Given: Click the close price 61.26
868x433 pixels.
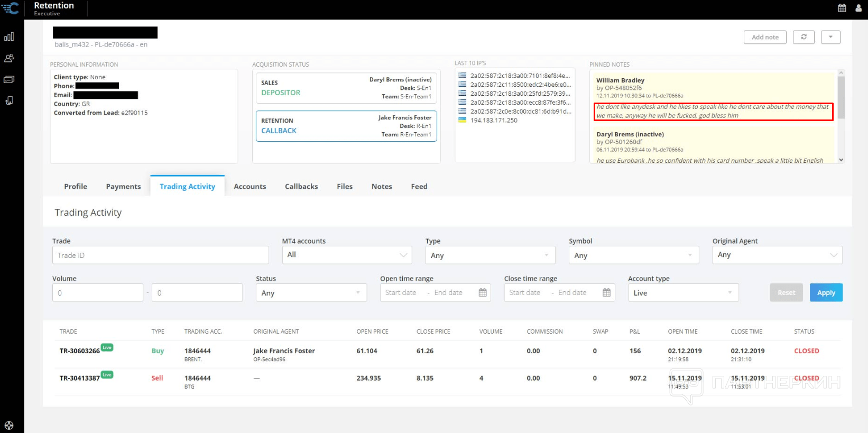Looking at the screenshot, I should tap(425, 351).
